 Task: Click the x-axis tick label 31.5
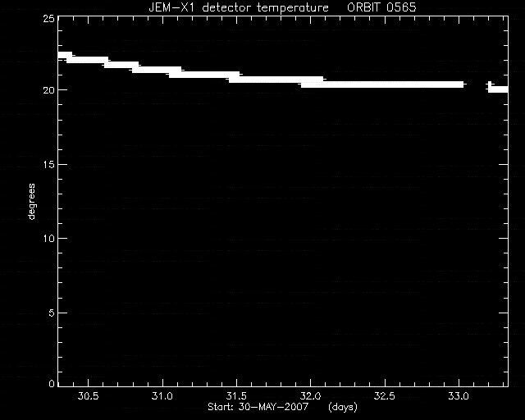[x=236, y=396]
